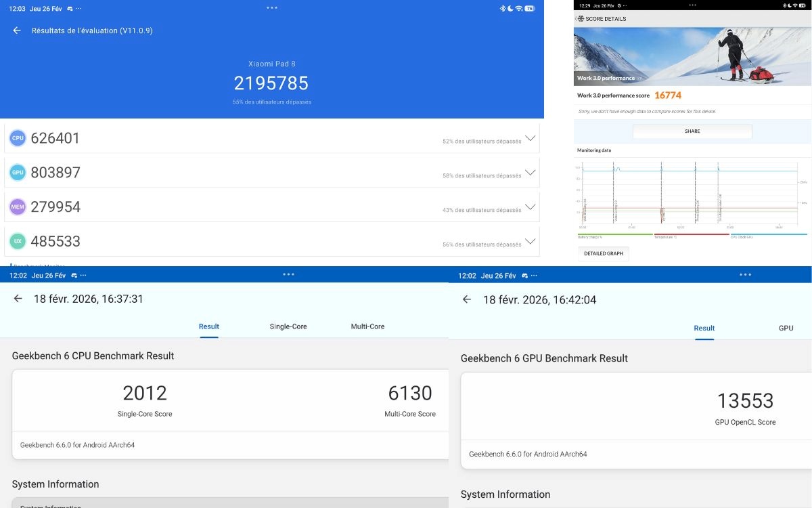Tap the AnTuTu back arrow
812x508 pixels.
click(x=16, y=30)
